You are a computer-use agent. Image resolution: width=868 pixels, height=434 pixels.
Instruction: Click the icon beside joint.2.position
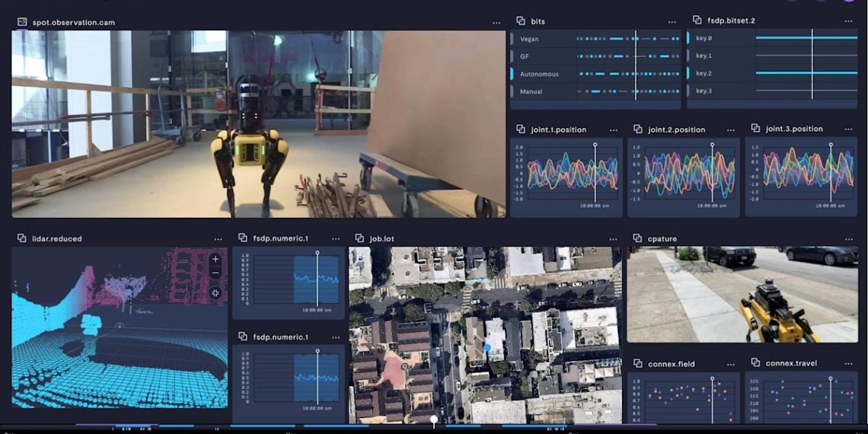click(638, 129)
